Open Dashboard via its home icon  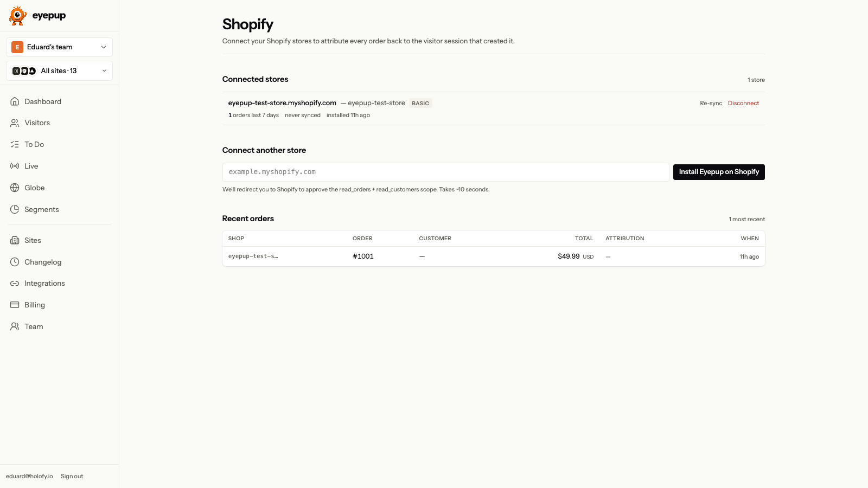tap(15, 101)
